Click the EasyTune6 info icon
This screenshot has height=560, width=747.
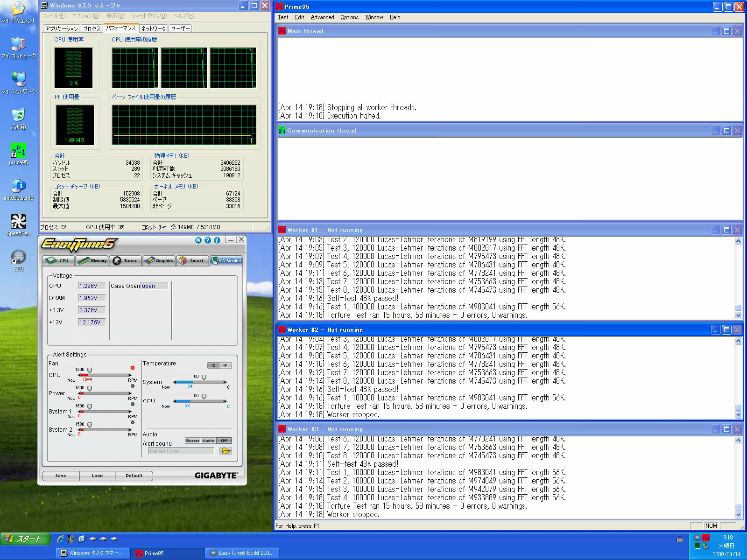(217, 240)
